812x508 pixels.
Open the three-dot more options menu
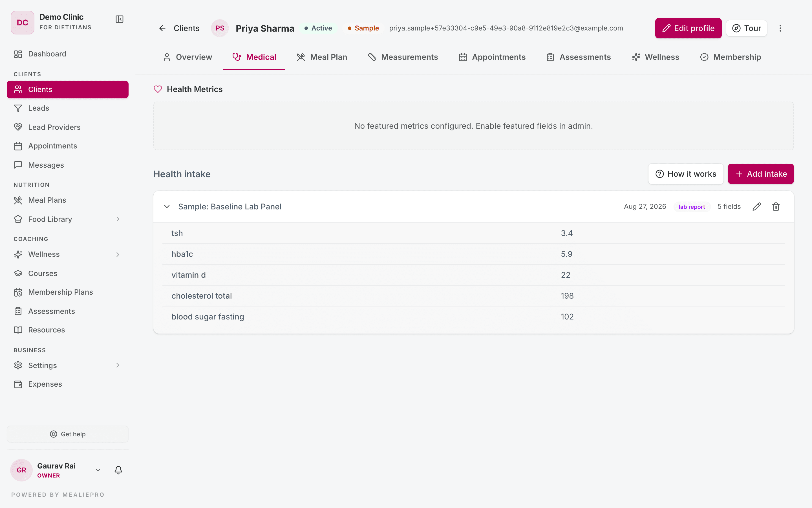[x=780, y=28]
